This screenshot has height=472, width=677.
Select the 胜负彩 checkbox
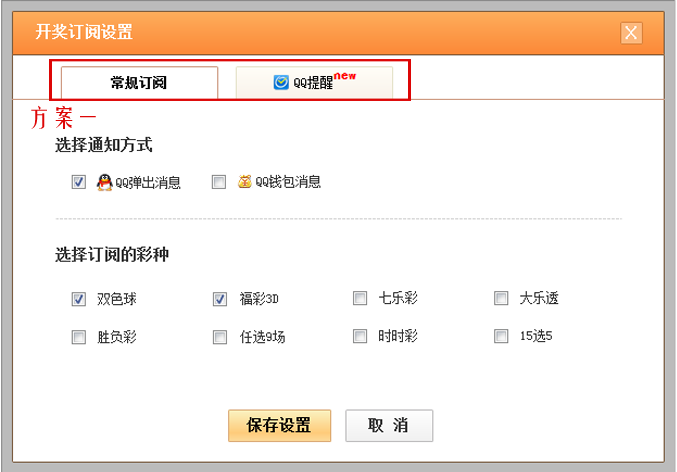[x=78, y=337]
